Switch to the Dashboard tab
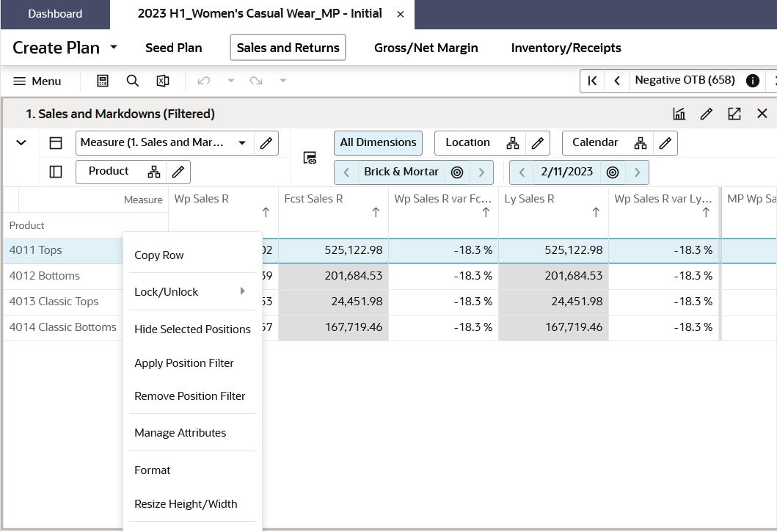The height and width of the screenshot is (532, 777). [55, 14]
